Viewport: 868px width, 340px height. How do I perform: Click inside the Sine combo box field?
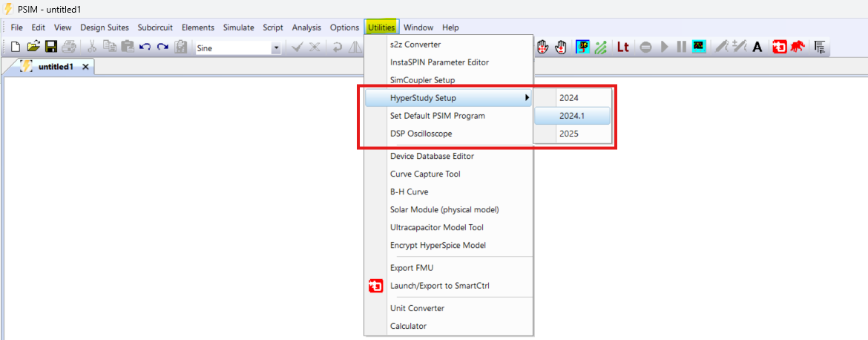pyautogui.click(x=232, y=48)
